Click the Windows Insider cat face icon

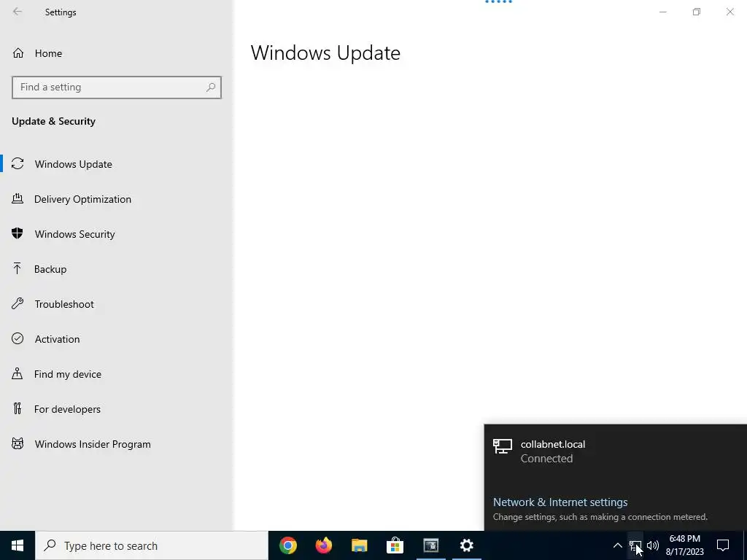click(x=18, y=444)
